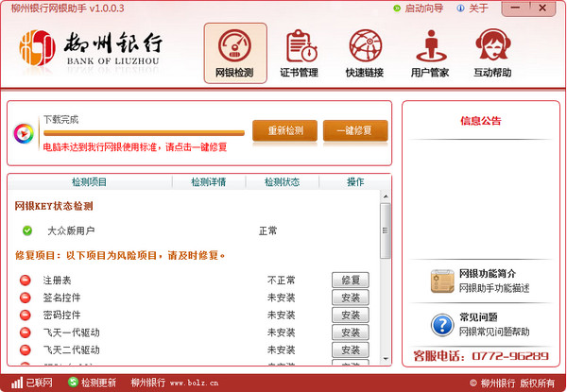The image size is (567, 392).
Task: Open the 网银检测 gauge tab
Action: 235,53
